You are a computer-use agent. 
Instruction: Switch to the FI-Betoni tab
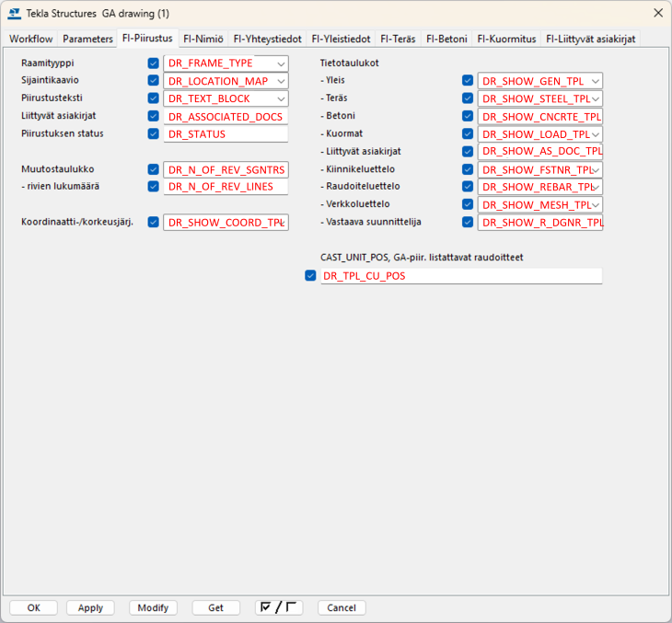[x=446, y=39]
